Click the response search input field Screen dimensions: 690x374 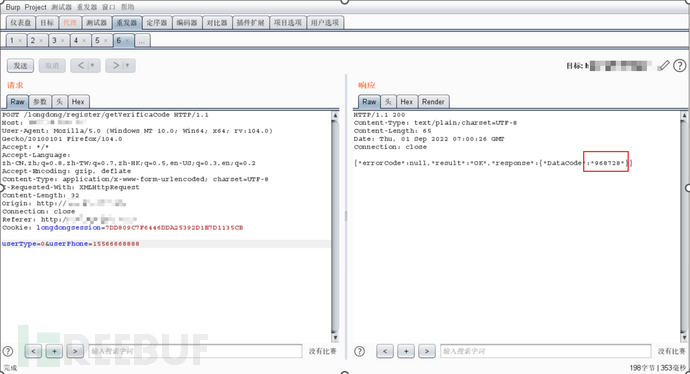(546, 351)
